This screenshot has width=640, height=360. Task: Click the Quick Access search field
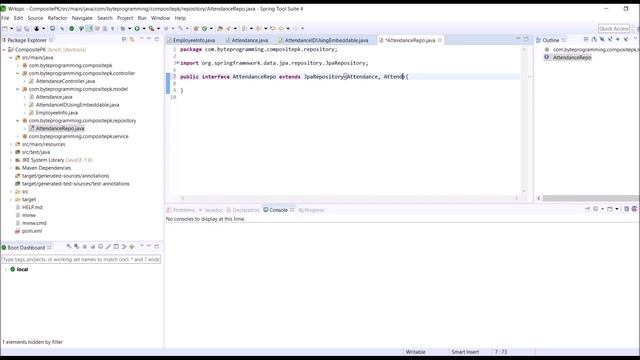point(613,29)
